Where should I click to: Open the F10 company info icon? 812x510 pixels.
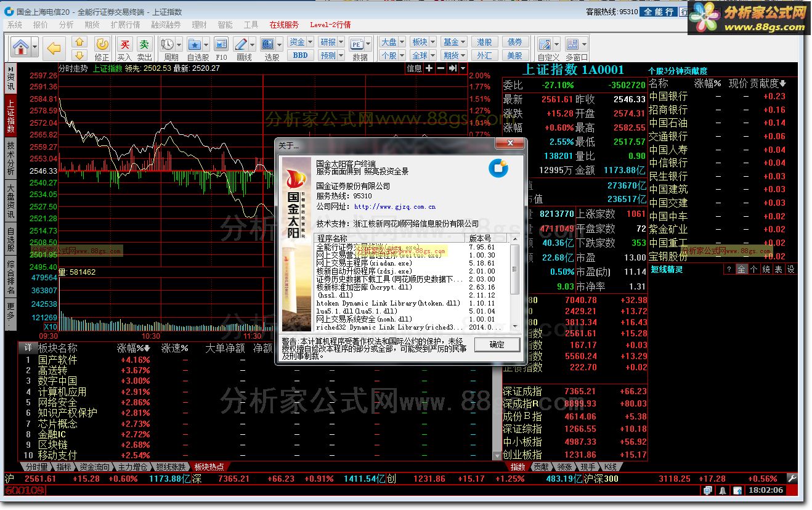pos(221,44)
